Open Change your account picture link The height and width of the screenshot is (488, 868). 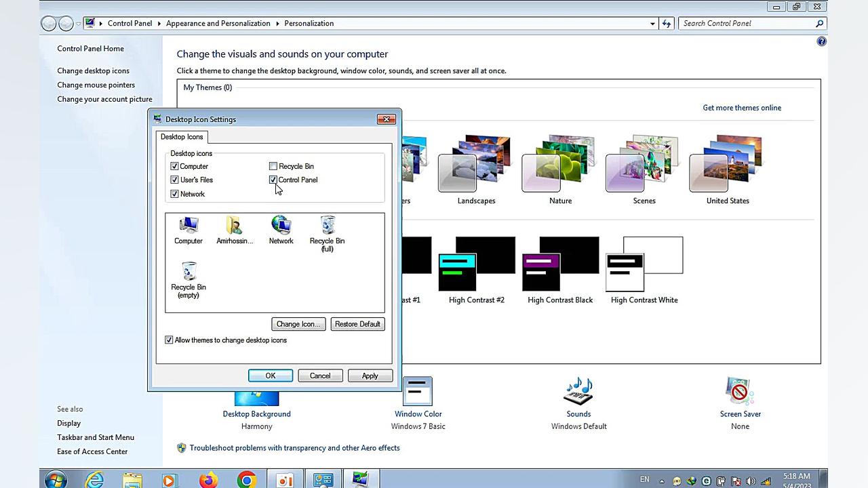click(104, 99)
